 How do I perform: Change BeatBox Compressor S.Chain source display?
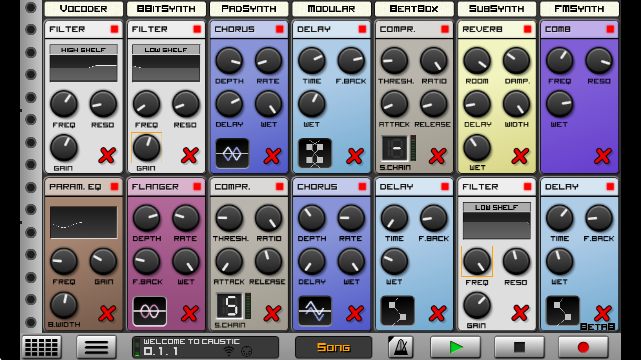pyautogui.click(x=395, y=149)
